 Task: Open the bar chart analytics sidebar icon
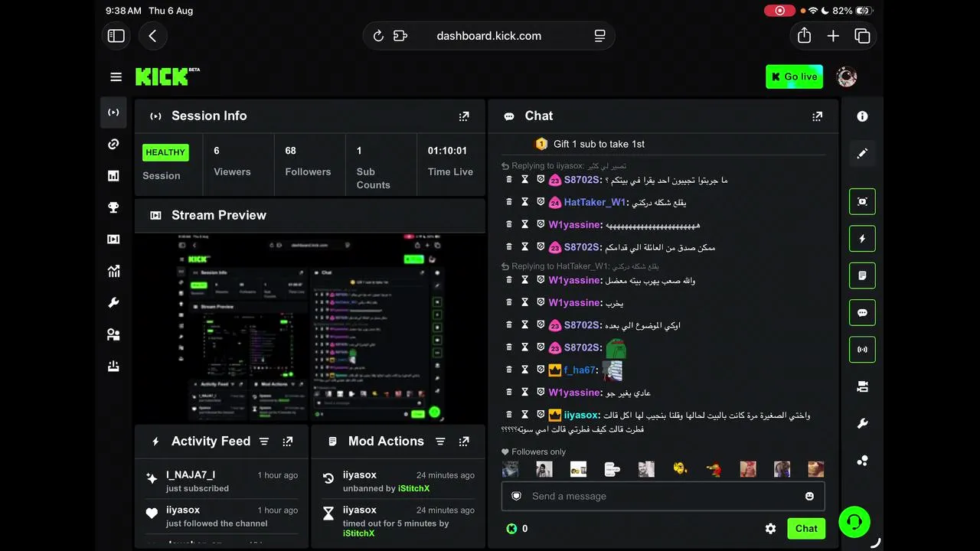[x=113, y=176]
